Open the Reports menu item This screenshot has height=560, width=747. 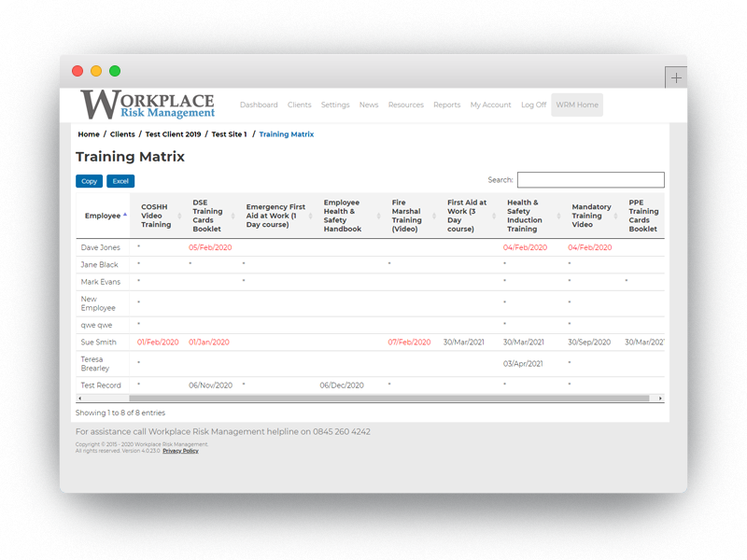pyautogui.click(x=447, y=105)
